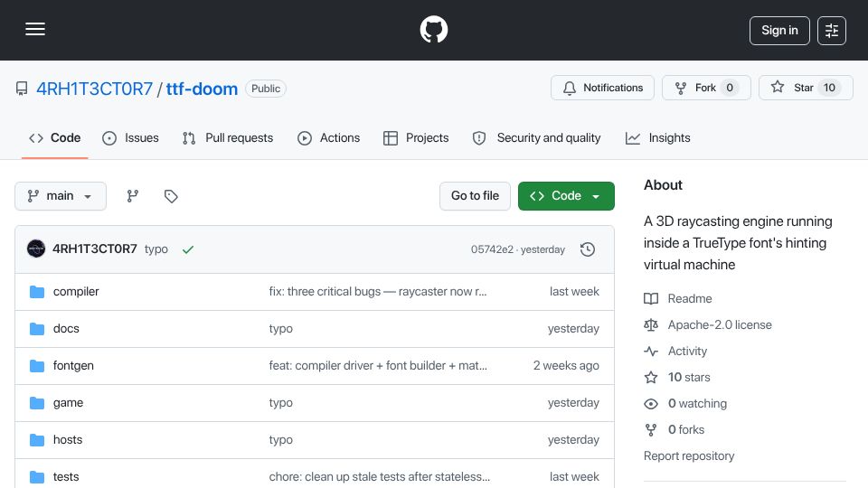Open appearance settings icon next to Sign in

[x=832, y=31]
